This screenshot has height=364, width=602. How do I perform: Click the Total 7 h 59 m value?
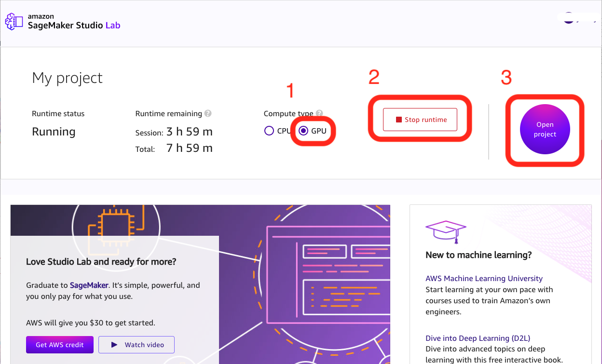pos(190,148)
